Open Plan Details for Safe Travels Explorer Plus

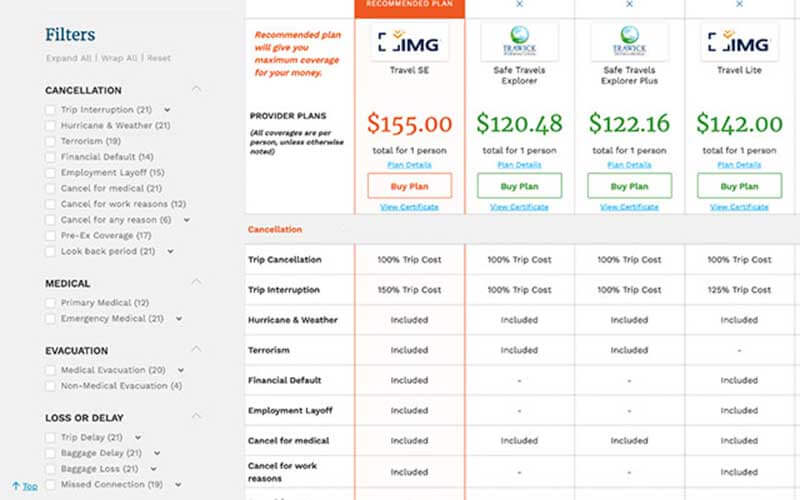(629, 165)
